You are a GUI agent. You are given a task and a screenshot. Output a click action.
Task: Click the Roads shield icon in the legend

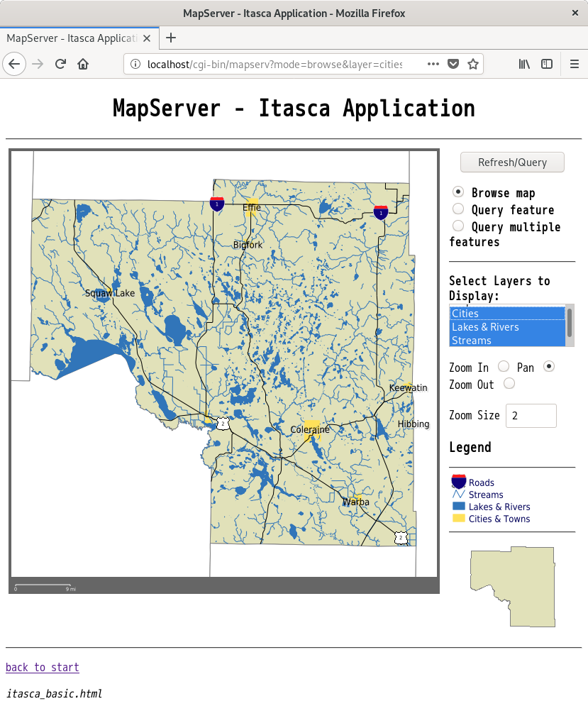(x=458, y=481)
